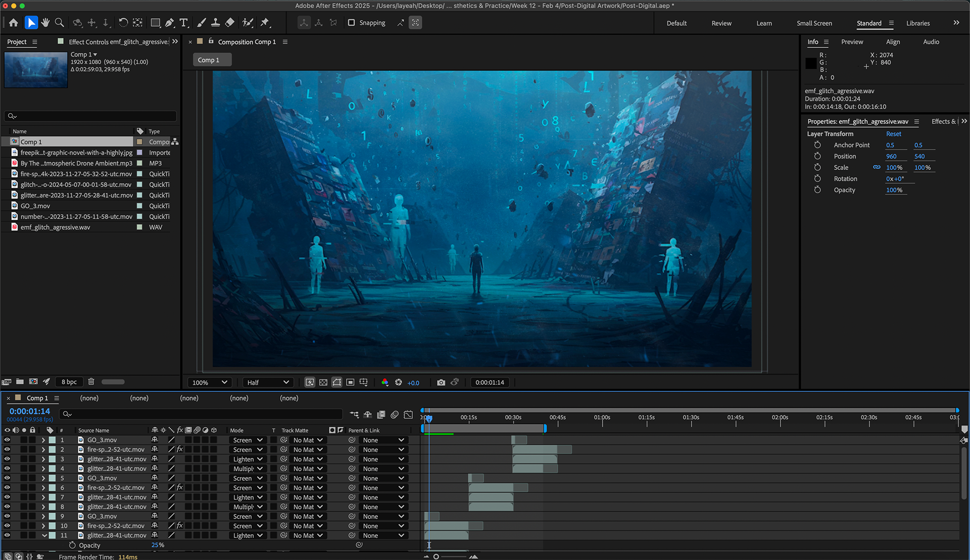The image size is (970, 560).
Task: Collapse layer 11 properties twirl
Action: (44, 535)
